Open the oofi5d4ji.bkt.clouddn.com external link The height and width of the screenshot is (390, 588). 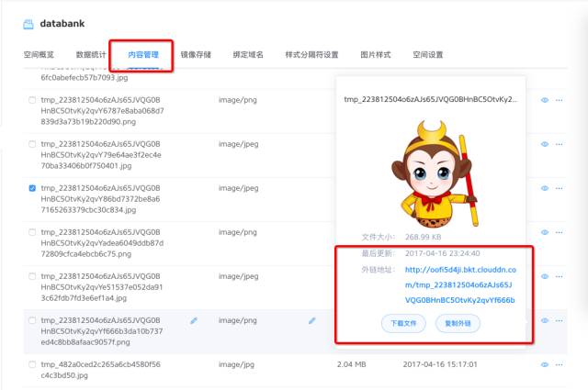460,284
